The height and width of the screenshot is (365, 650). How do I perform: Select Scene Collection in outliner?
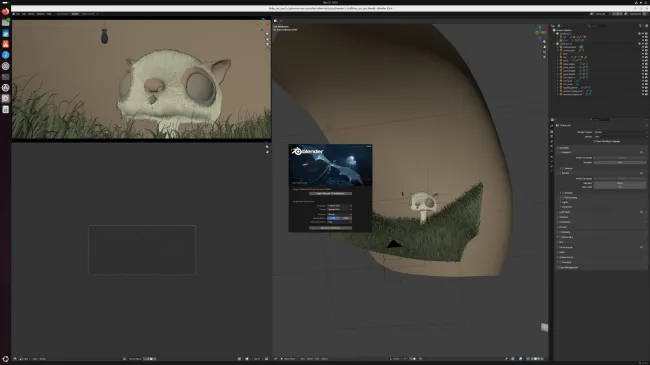click(564, 30)
